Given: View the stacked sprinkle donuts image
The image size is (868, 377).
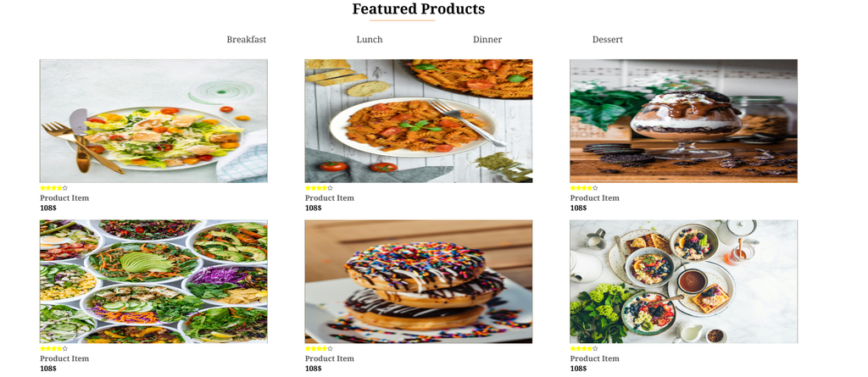Looking at the screenshot, I should (419, 282).
